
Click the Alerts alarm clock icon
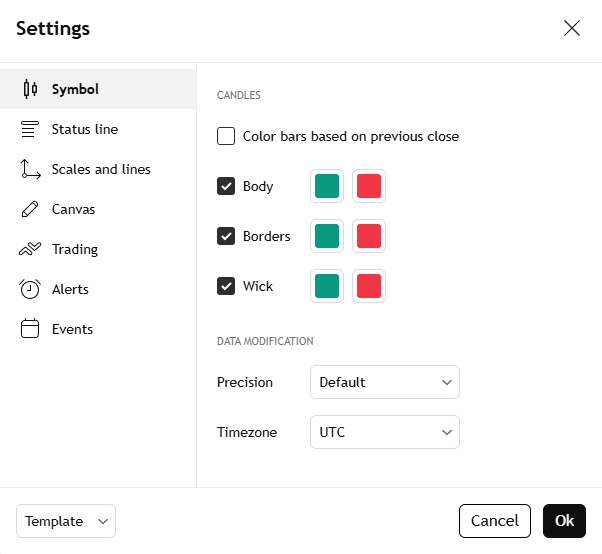pyautogui.click(x=30, y=289)
